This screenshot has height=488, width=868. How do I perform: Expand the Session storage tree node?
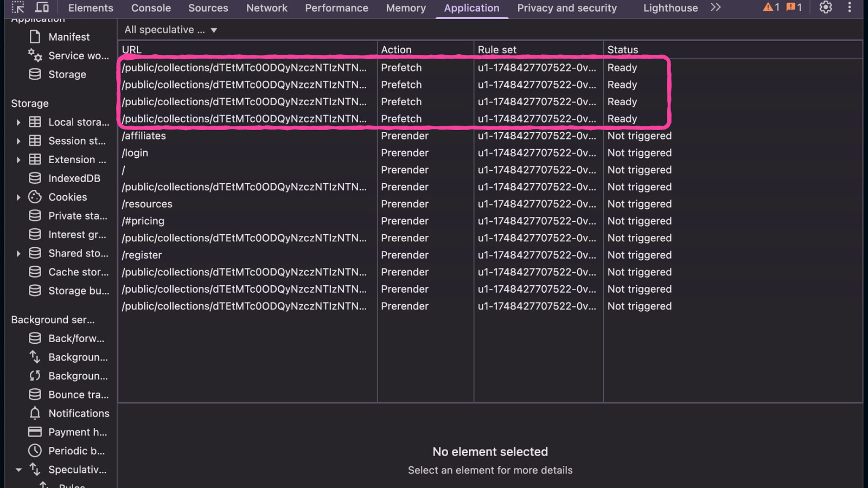click(18, 141)
